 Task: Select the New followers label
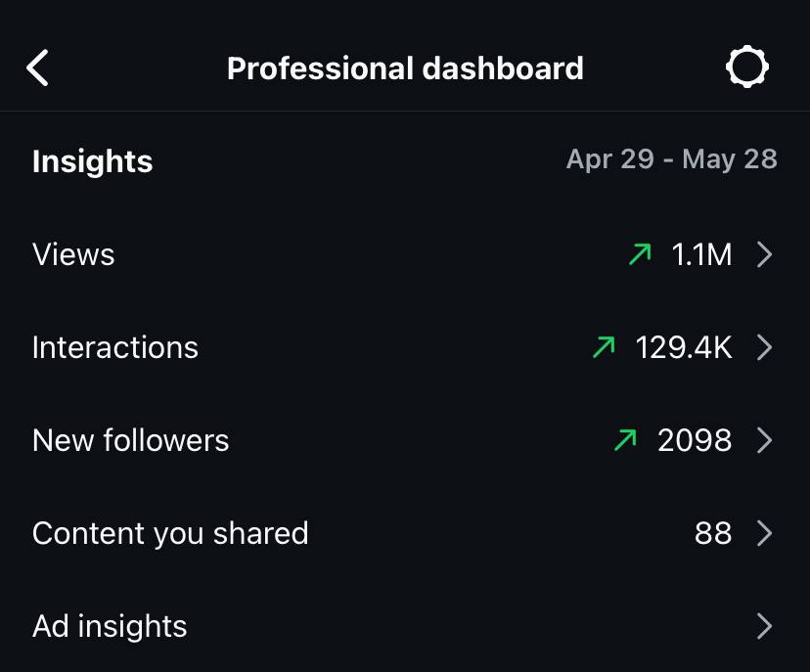(131, 440)
